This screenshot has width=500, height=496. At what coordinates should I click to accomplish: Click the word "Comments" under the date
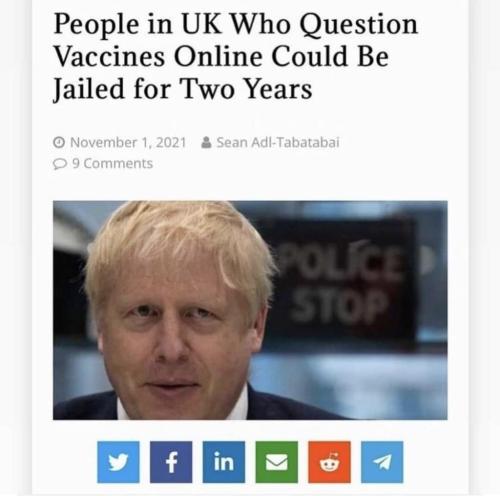118,164
